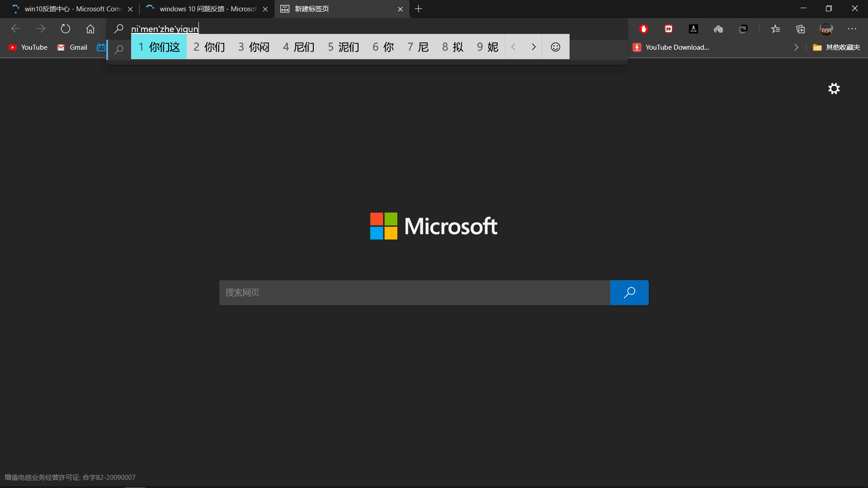
Task: Select IME candidate 1 你们这
Action: point(159,47)
